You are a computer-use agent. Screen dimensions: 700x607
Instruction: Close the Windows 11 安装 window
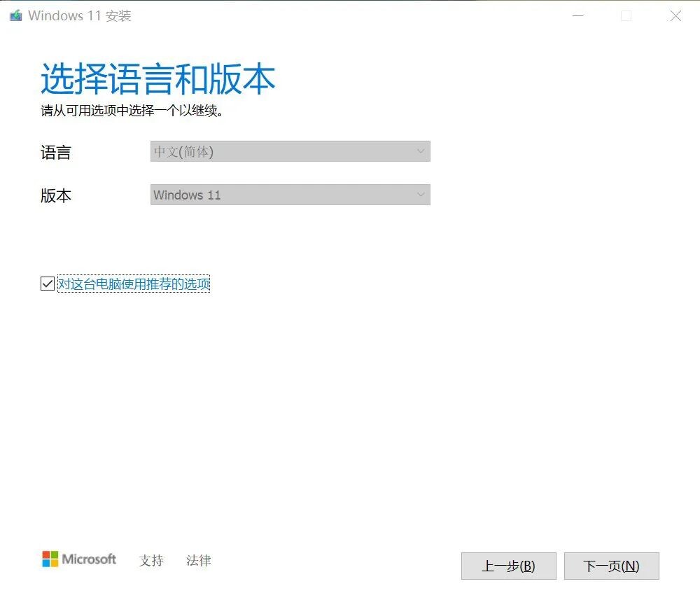(675, 15)
